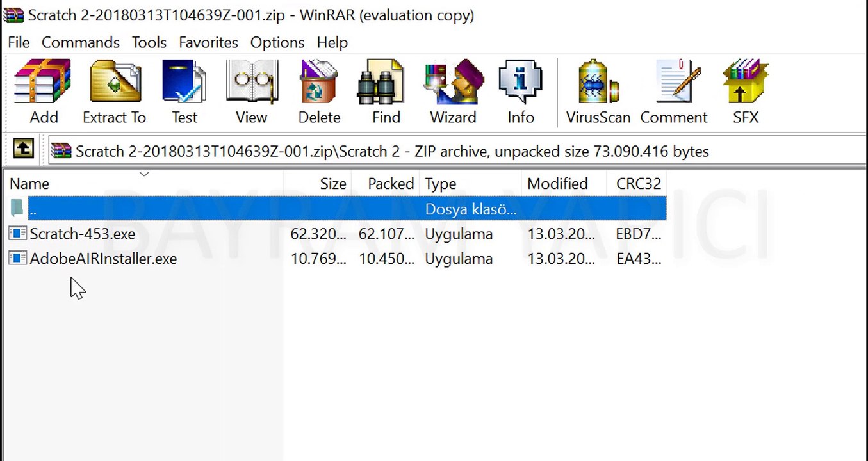Open the Commands menu
The width and height of the screenshot is (868, 461).
coord(81,42)
